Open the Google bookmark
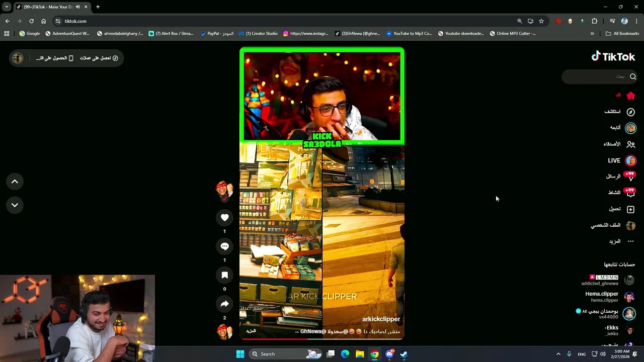The height and width of the screenshot is (362, 644). pos(30,34)
